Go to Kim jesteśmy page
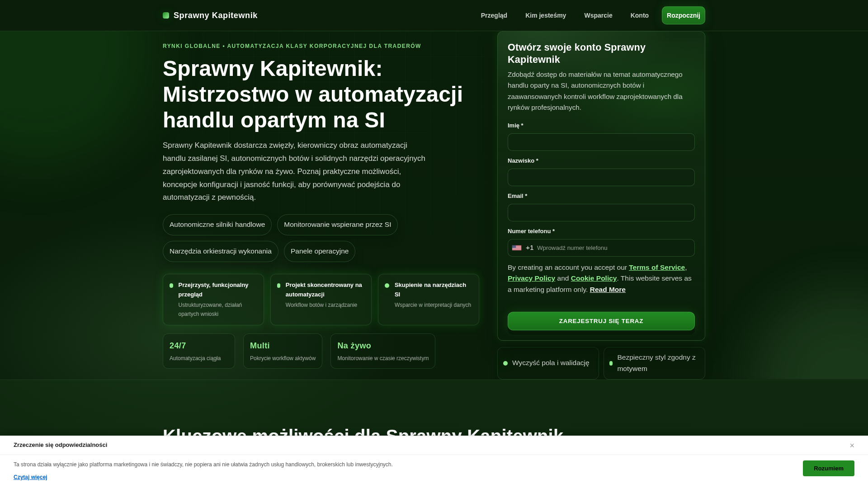 point(545,15)
